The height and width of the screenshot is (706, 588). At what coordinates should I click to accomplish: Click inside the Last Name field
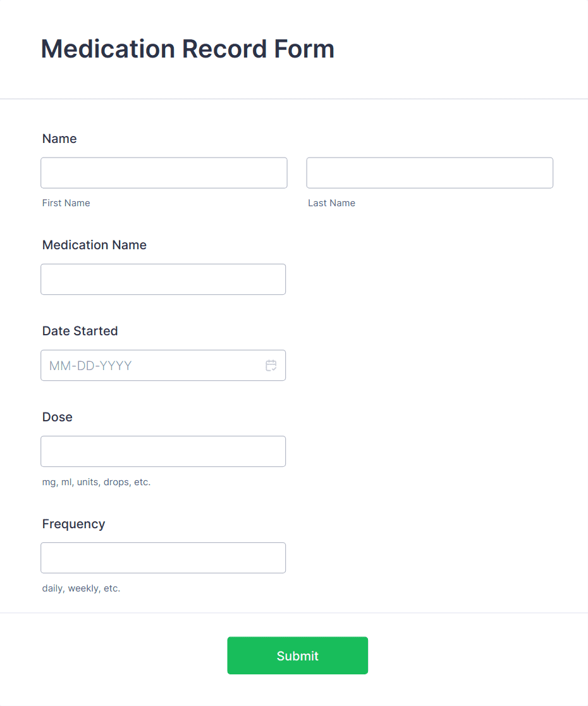click(429, 172)
